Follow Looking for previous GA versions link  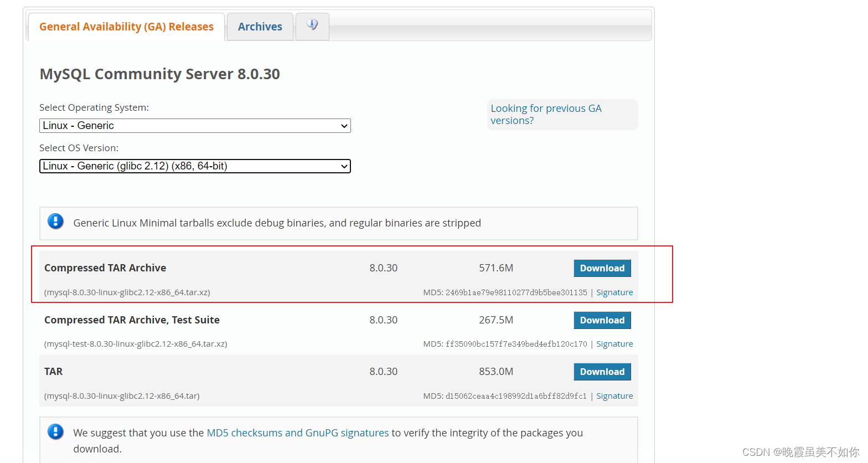[546, 115]
